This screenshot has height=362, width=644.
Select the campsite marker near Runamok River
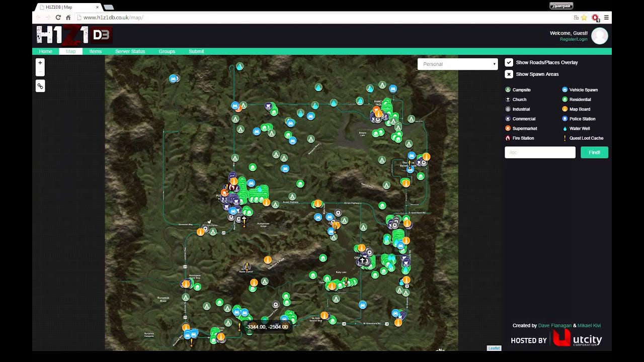[x=186, y=297]
